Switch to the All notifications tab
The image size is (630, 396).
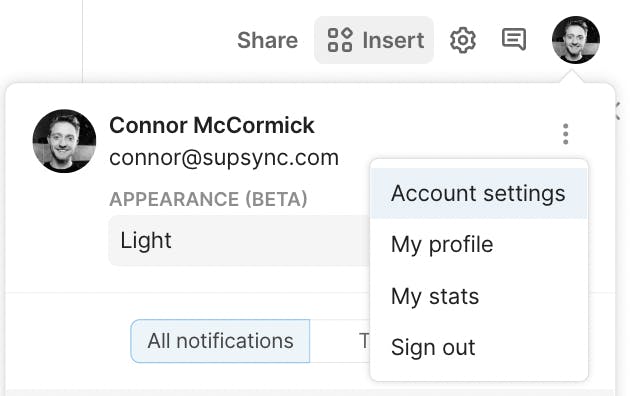pos(220,341)
